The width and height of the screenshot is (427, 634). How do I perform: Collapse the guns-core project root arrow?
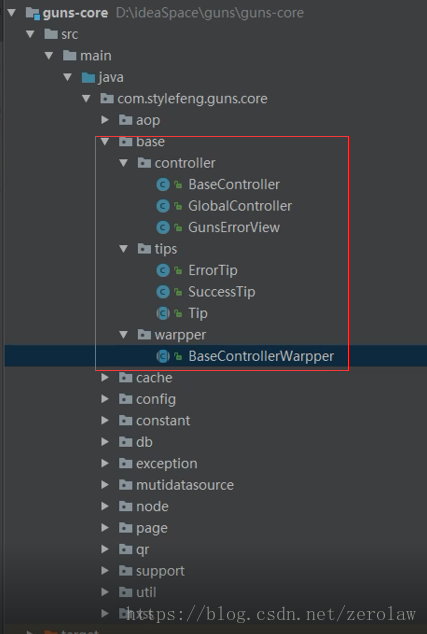[x=11, y=13]
